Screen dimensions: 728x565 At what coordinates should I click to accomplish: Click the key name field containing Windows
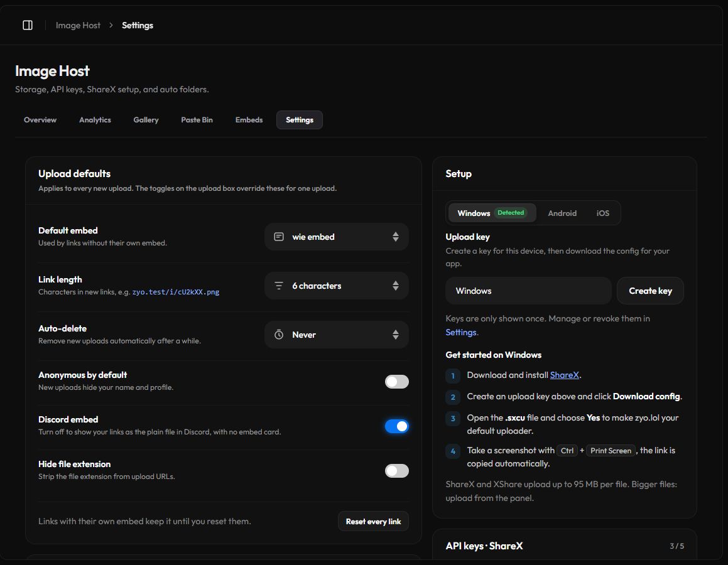(528, 291)
